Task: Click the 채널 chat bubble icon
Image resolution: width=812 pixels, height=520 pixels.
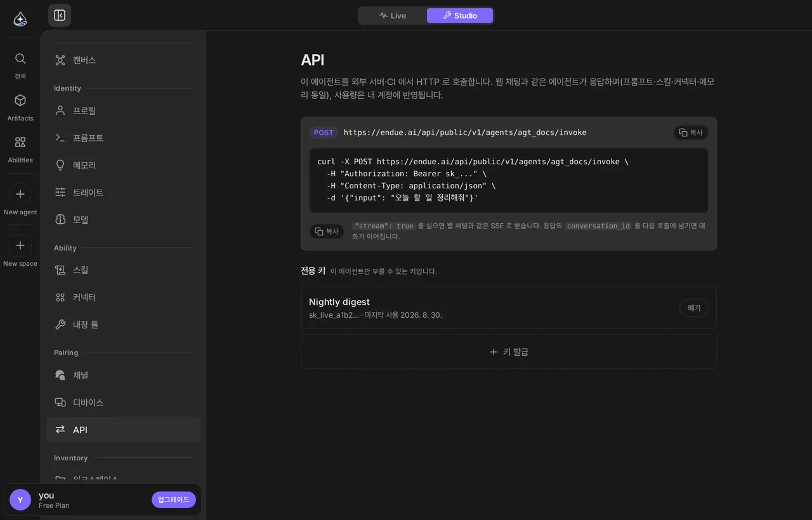Action: (x=60, y=375)
